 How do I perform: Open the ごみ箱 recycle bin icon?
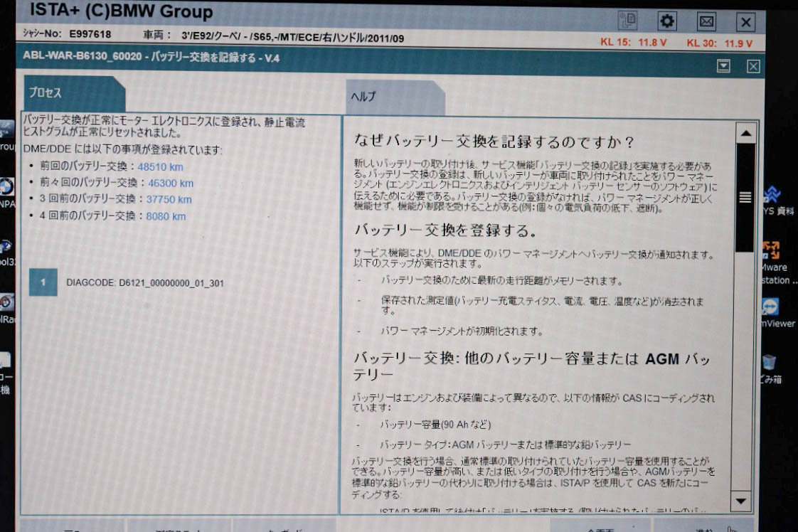(771, 369)
